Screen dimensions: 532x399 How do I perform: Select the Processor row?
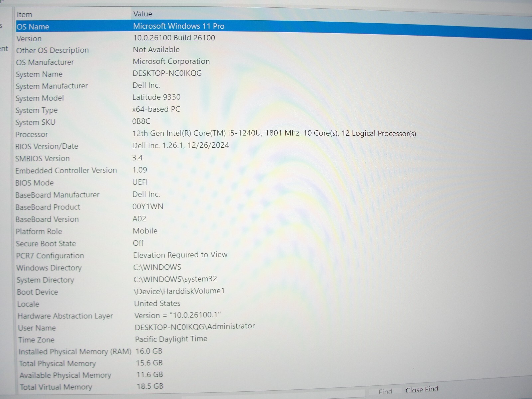coord(32,135)
